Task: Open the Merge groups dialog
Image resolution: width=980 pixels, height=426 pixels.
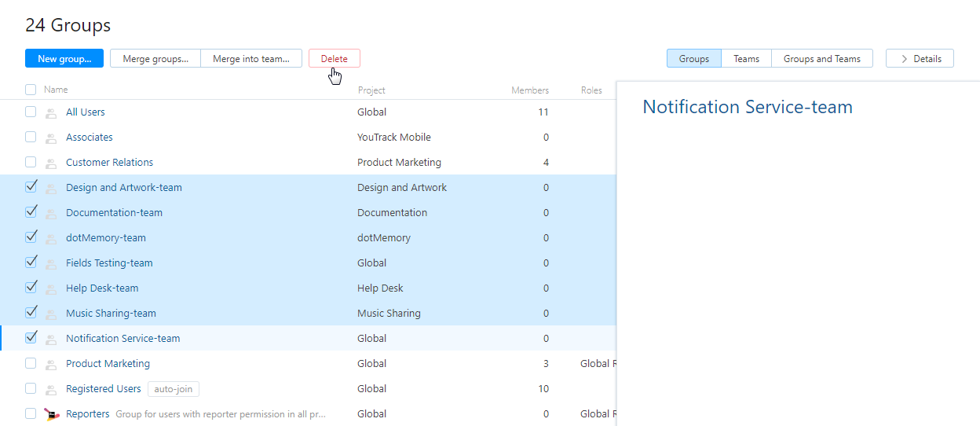Action: coord(155,58)
